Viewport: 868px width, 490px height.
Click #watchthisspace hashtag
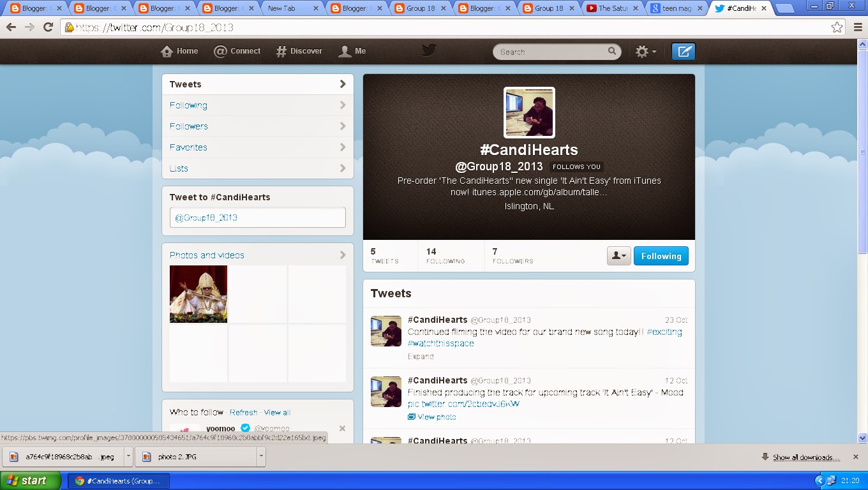tap(441, 343)
